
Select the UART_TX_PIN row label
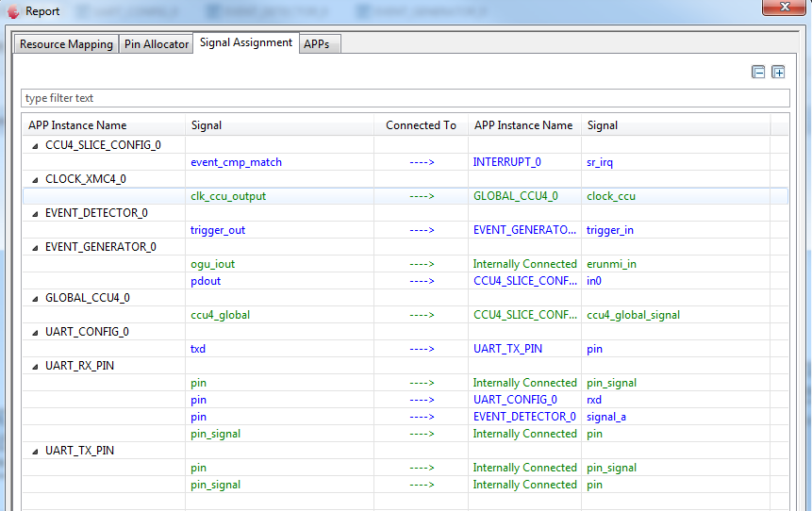pos(79,451)
